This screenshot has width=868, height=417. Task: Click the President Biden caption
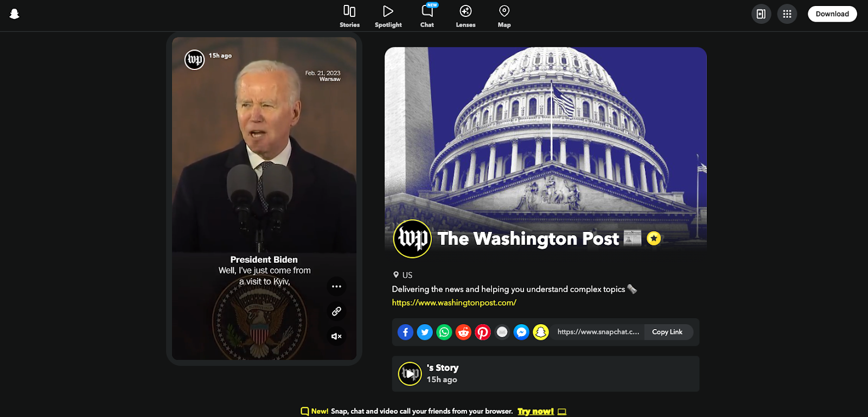(264, 260)
